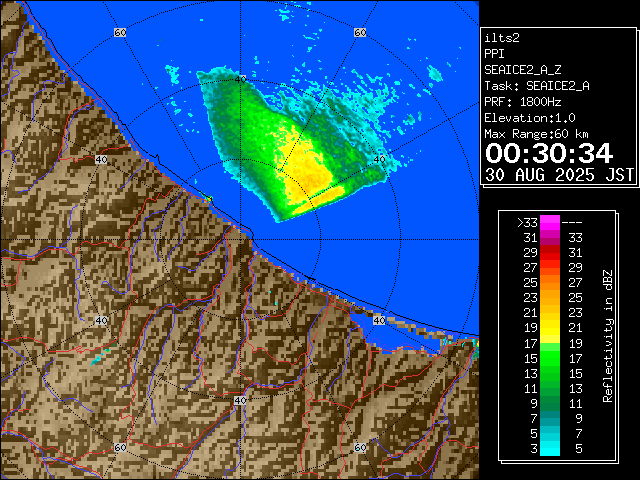Screen dimensions: 640x480
Task: Click the 'PPI' scan type label
Action: [494, 53]
